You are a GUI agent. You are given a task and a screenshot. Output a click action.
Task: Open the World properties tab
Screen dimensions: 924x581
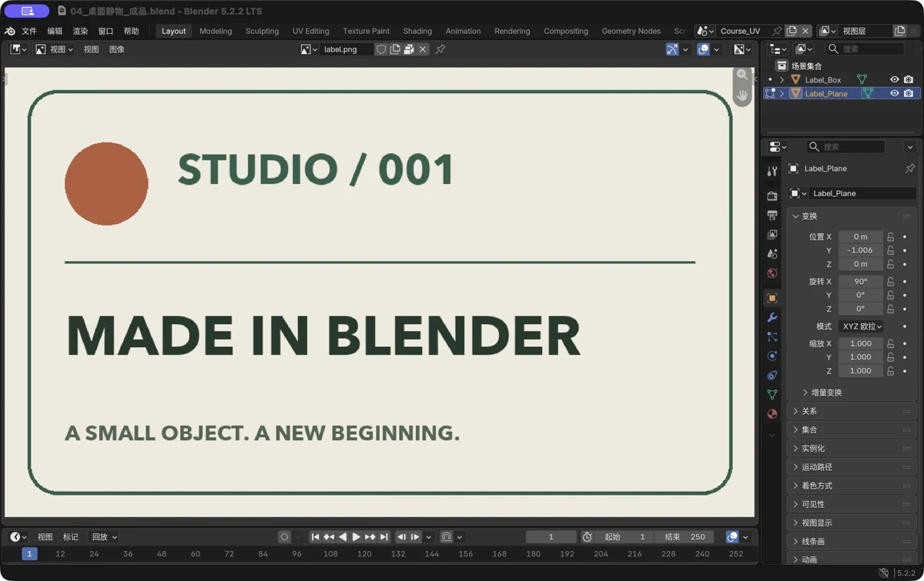click(x=772, y=273)
